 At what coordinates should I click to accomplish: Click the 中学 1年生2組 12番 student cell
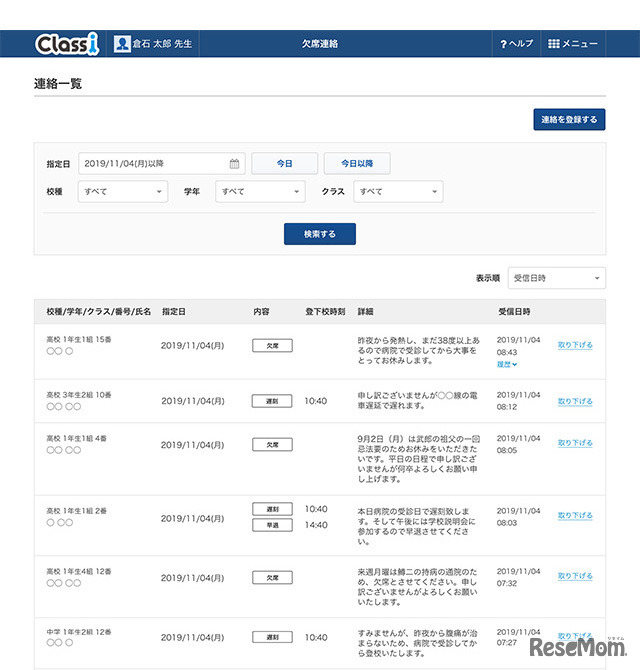79,637
